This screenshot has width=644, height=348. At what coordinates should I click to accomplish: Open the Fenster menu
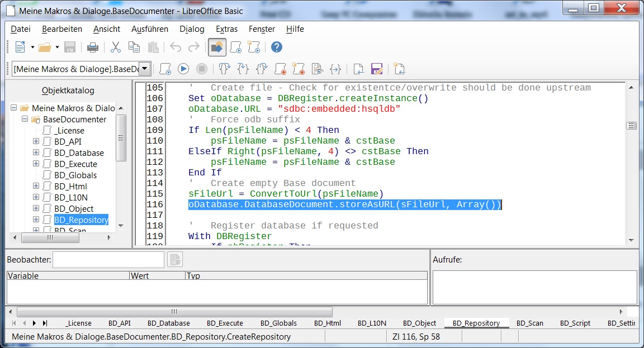pos(262,29)
